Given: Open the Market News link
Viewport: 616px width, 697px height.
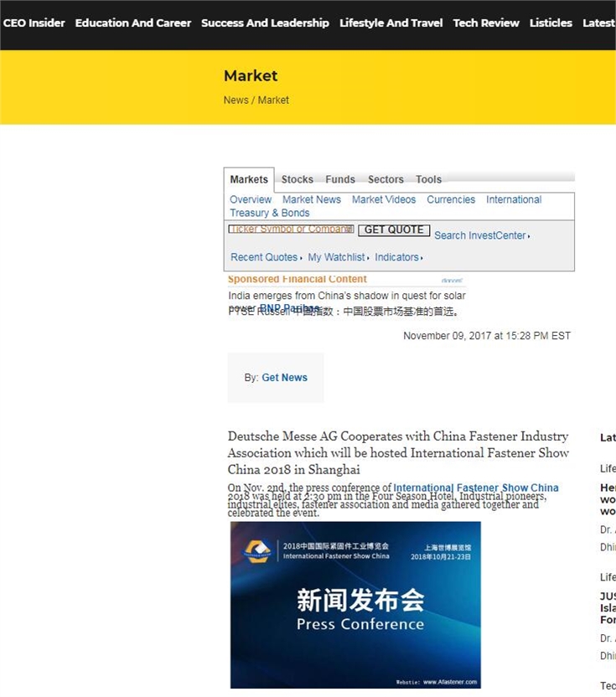Looking at the screenshot, I should 312,199.
